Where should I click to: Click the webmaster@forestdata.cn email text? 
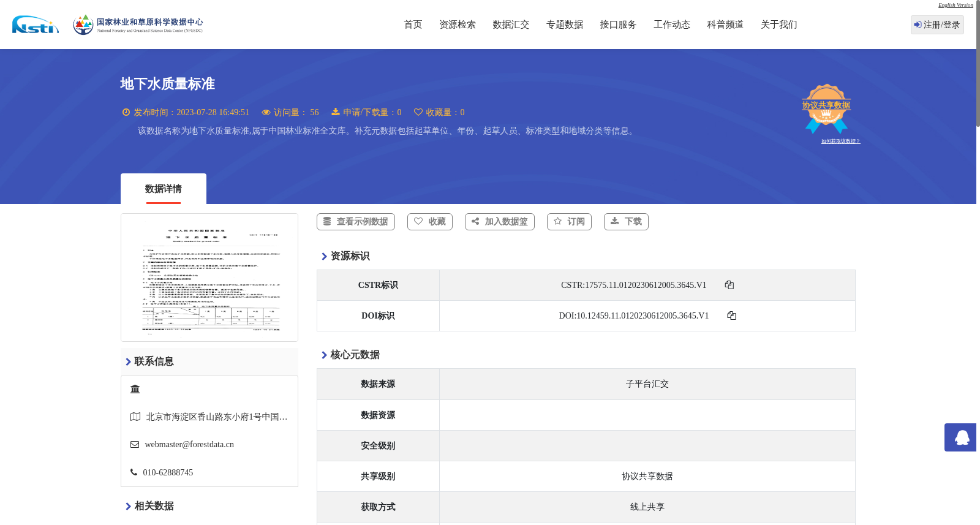click(189, 444)
